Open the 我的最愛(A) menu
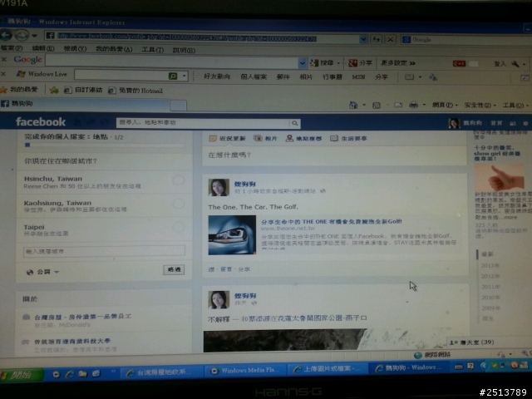Viewport: 532px width, 399px height. [114, 49]
